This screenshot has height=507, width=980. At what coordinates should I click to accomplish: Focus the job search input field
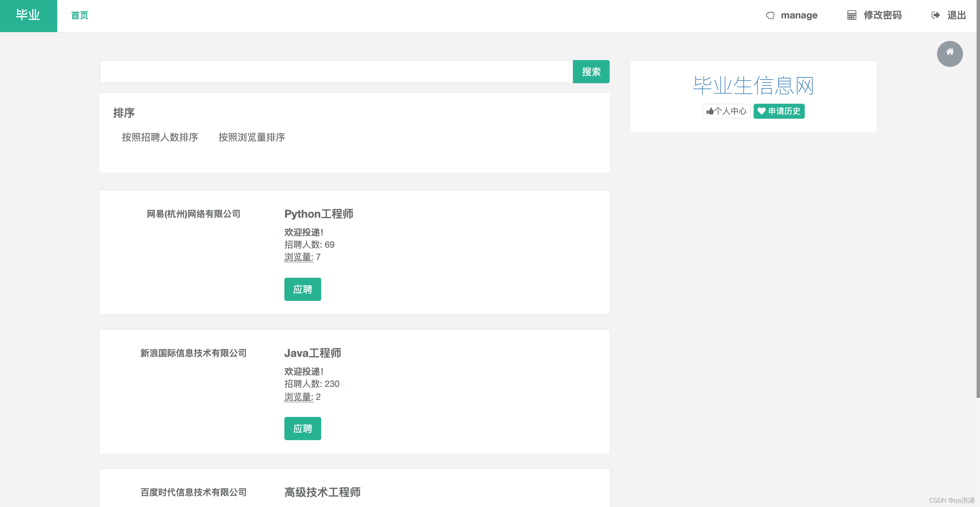(x=336, y=72)
